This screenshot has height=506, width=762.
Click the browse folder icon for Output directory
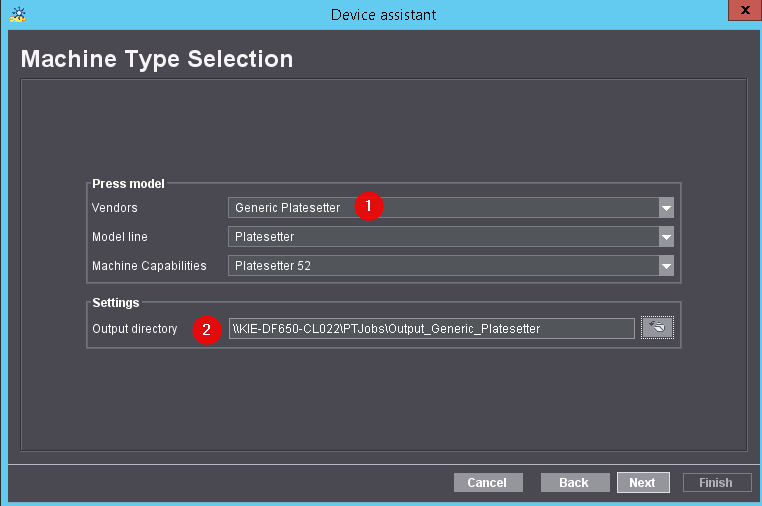657,328
